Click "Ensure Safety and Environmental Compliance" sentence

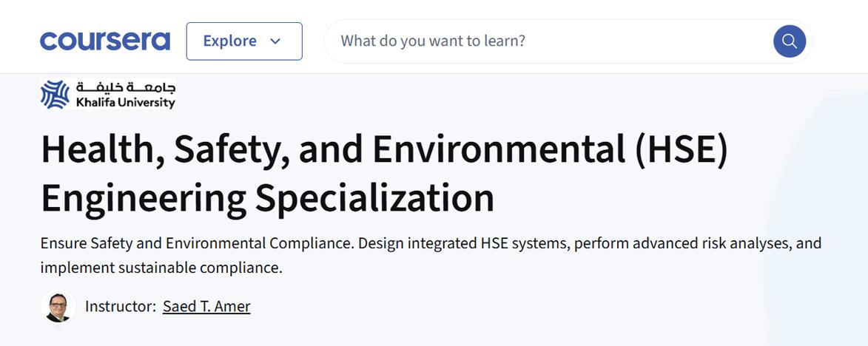click(x=197, y=243)
